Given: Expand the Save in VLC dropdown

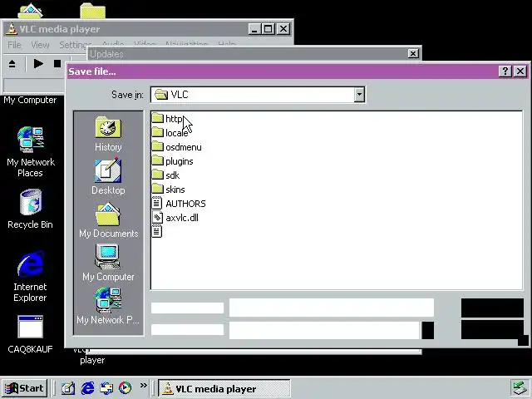Looking at the screenshot, I should 359,94.
